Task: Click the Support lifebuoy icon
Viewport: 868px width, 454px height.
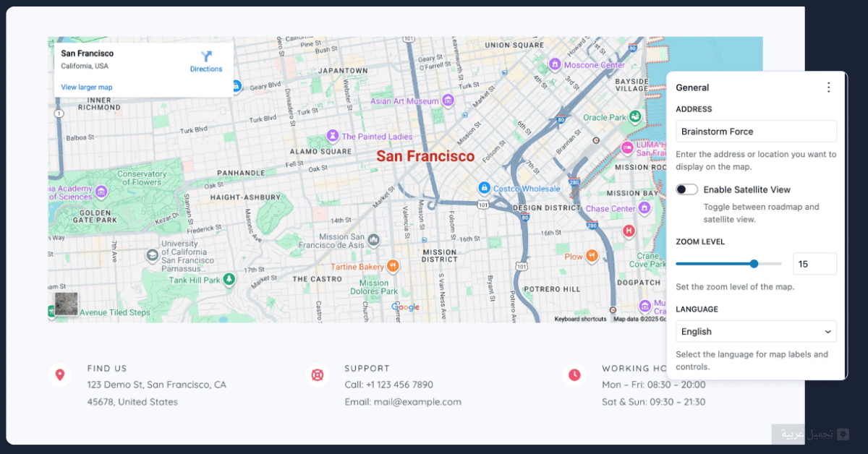Action: click(317, 374)
